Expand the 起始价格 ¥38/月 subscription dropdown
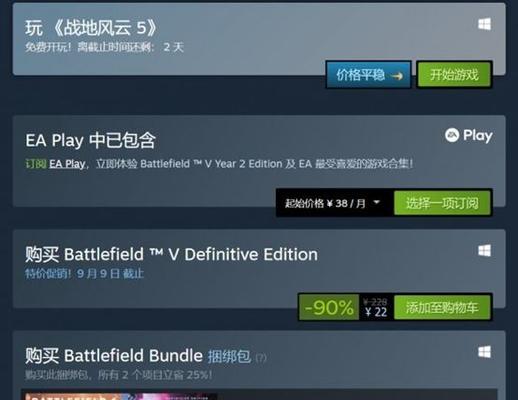The image size is (518, 400). [x=335, y=203]
